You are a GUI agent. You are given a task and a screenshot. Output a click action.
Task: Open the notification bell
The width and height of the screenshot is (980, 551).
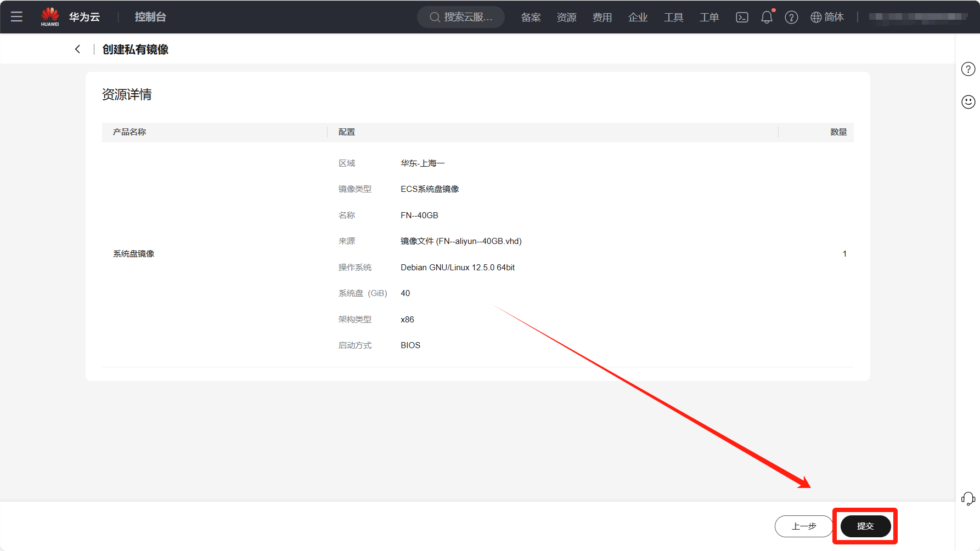point(767,18)
